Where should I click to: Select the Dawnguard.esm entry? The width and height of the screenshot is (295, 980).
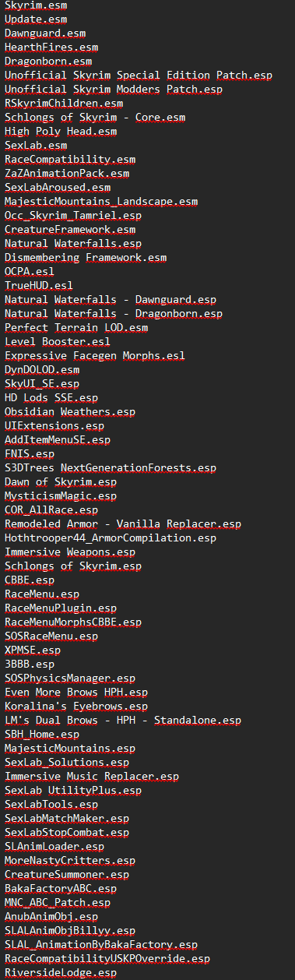click(45, 33)
